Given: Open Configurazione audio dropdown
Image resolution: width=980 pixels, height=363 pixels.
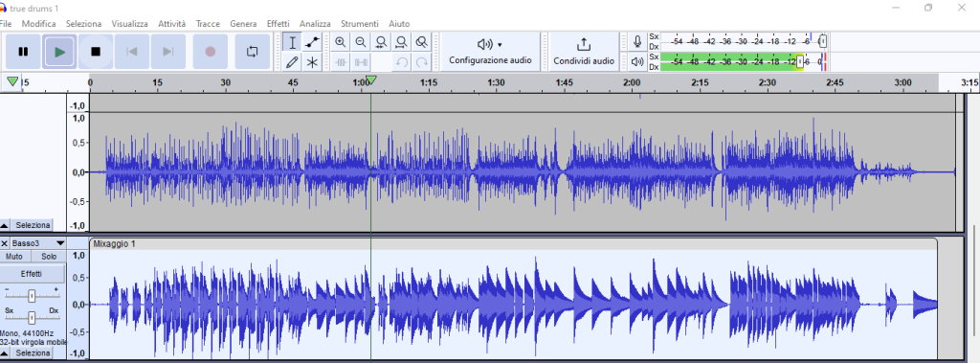Looking at the screenshot, I should pos(490,52).
